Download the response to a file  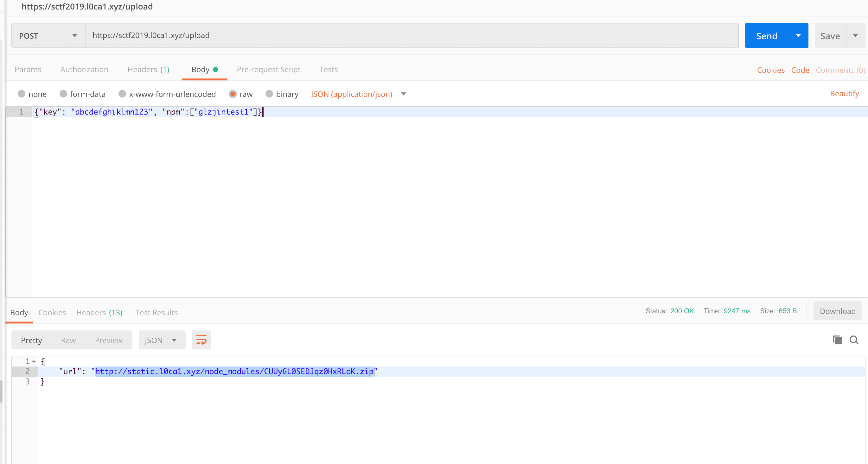(x=838, y=311)
